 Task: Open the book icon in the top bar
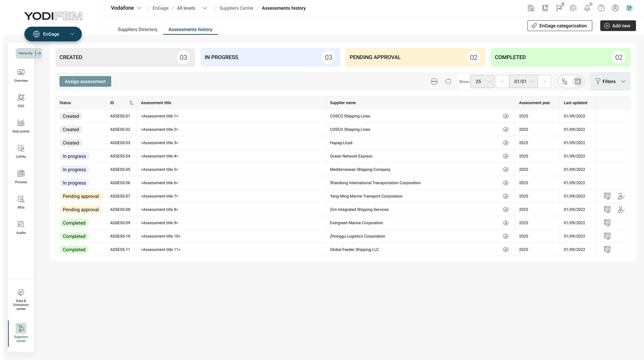pyautogui.click(x=545, y=8)
